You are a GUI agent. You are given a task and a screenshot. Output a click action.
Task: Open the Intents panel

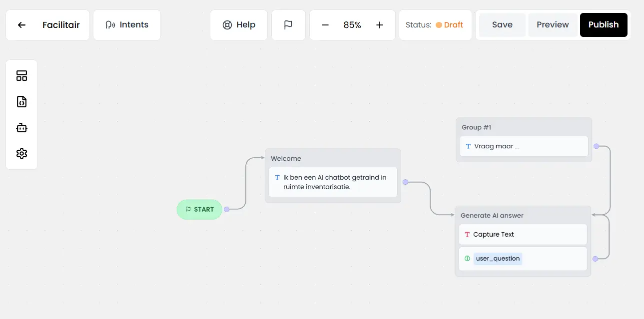point(127,25)
